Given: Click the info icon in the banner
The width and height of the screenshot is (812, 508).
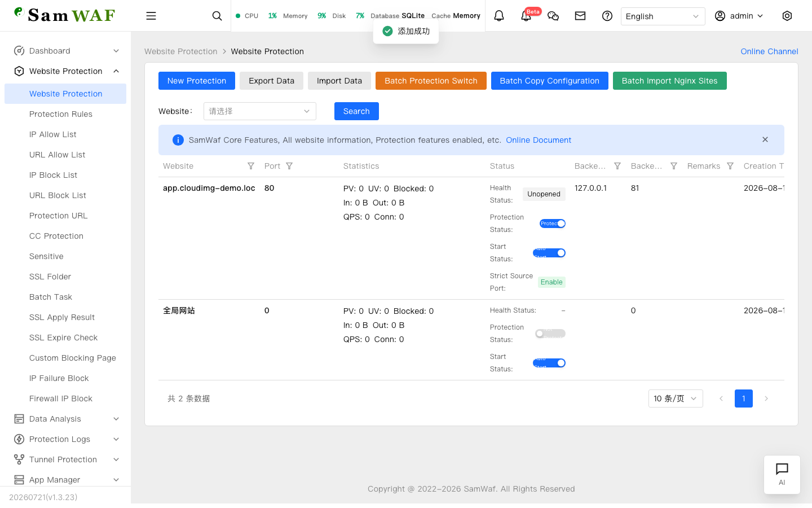Looking at the screenshot, I should pos(178,140).
